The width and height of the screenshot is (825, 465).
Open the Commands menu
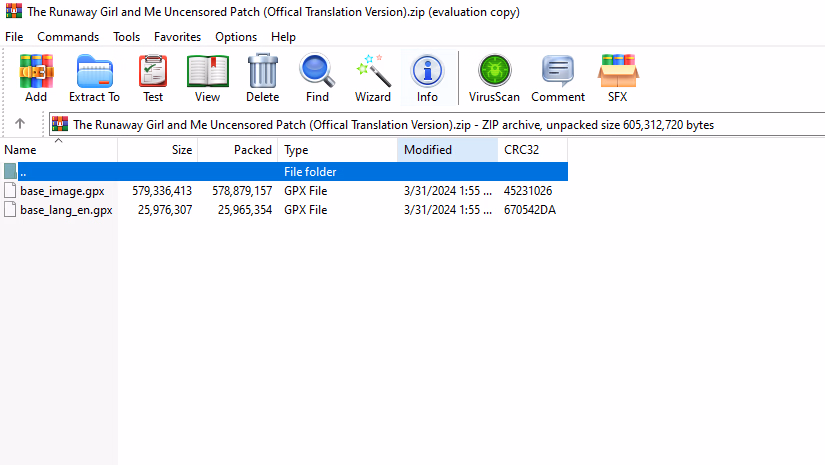[x=68, y=37]
